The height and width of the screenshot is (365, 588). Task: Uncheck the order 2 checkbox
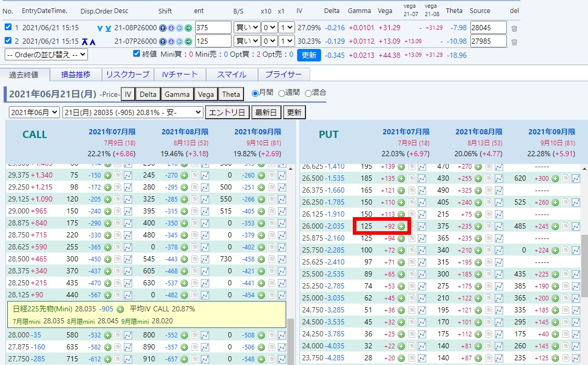point(8,41)
